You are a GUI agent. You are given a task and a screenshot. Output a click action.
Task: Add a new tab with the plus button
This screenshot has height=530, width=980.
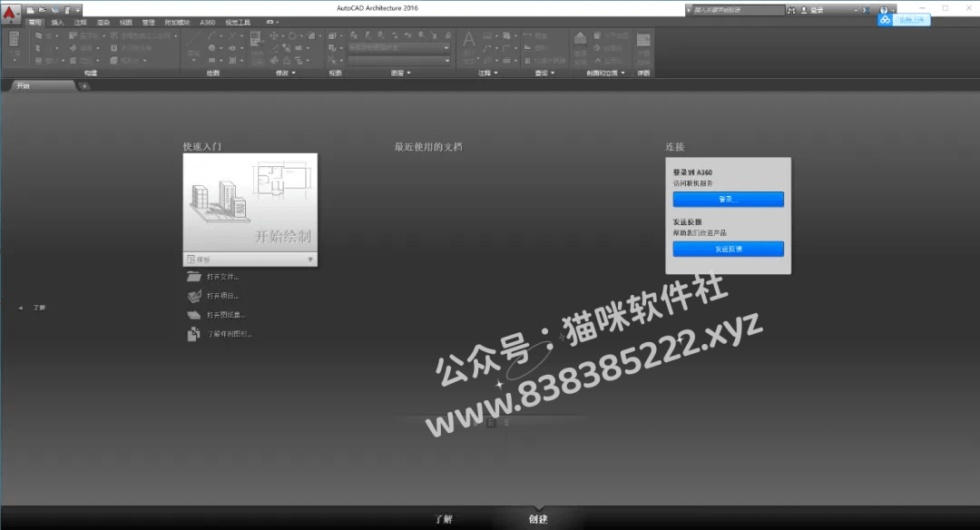click(84, 86)
